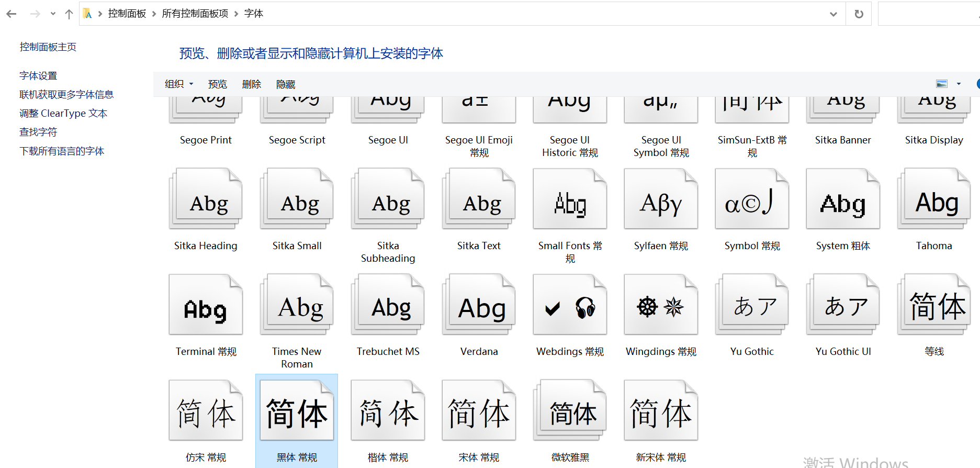Viewport: 980px width, 468px height.
Task: Open 字体设置 link
Action: click(38, 76)
